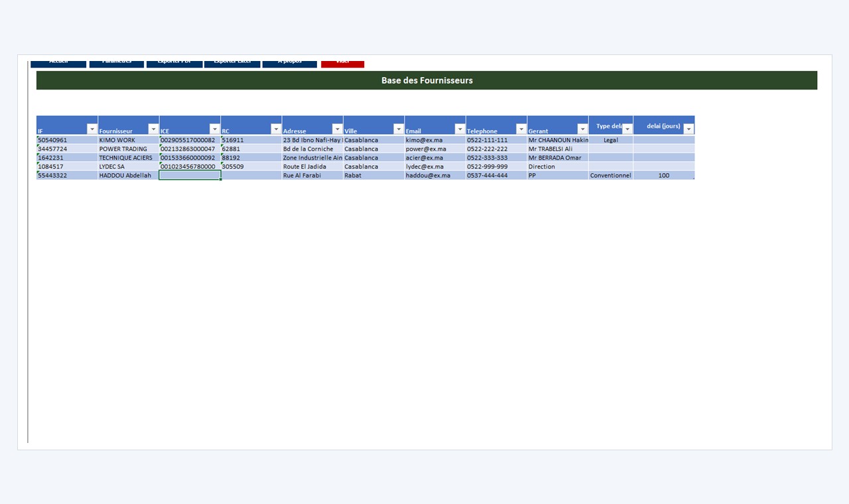Select telephone cell 0522-111-111
849x504 pixels.
tap(497, 140)
